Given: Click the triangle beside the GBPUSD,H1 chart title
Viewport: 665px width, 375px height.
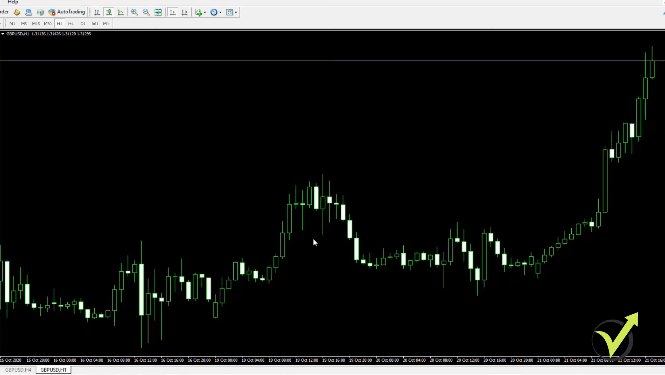Looking at the screenshot, I should pyautogui.click(x=3, y=34).
